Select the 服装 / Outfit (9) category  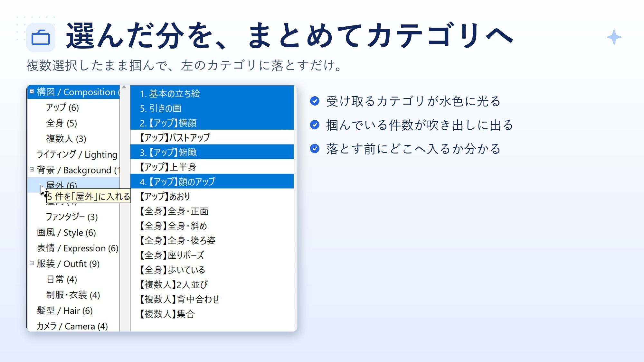pos(68,264)
